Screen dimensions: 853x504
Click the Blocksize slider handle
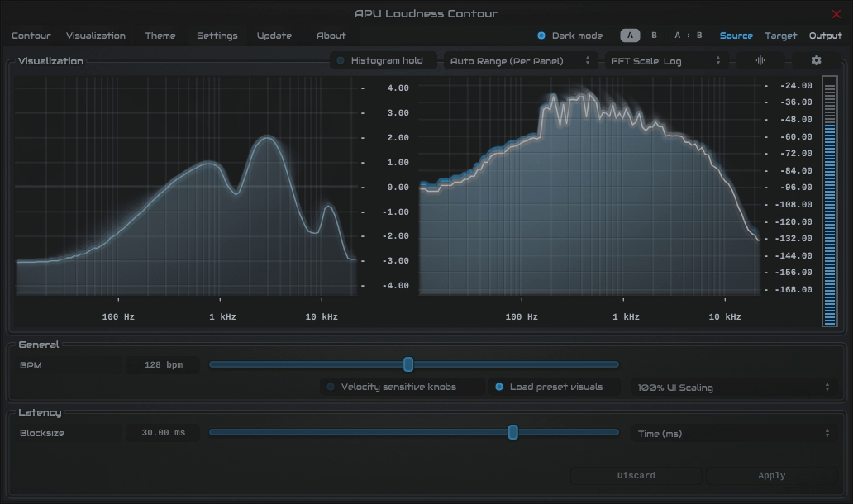click(x=512, y=432)
